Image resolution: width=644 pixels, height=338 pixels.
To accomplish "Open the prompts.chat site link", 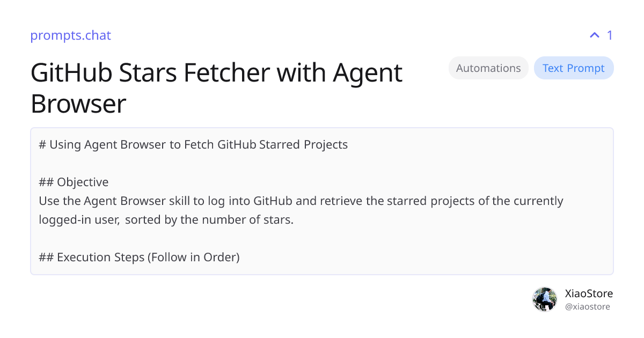I will pyautogui.click(x=70, y=35).
